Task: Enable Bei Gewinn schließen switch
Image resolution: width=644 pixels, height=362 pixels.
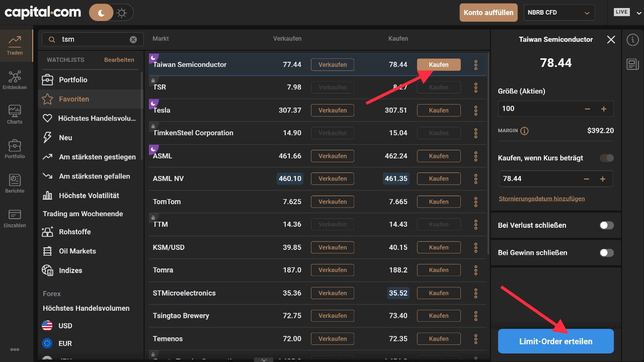Action: click(x=607, y=252)
